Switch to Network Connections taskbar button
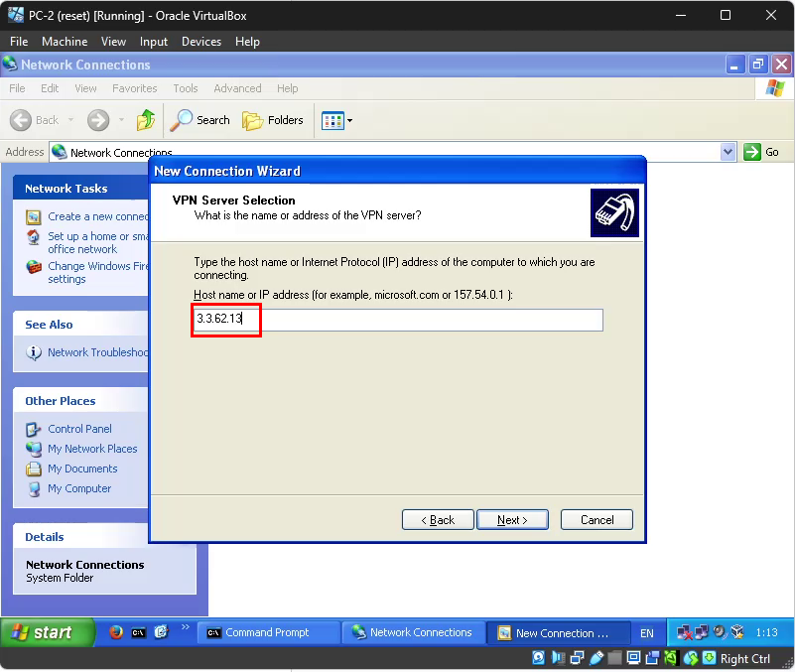Screen dimensions: 795x672 click(x=414, y=632)
